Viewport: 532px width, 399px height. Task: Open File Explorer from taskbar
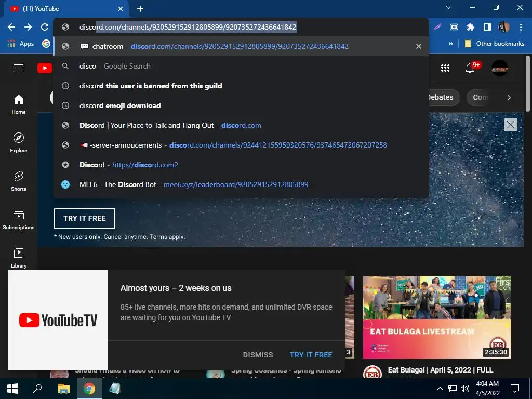[63, 389]
